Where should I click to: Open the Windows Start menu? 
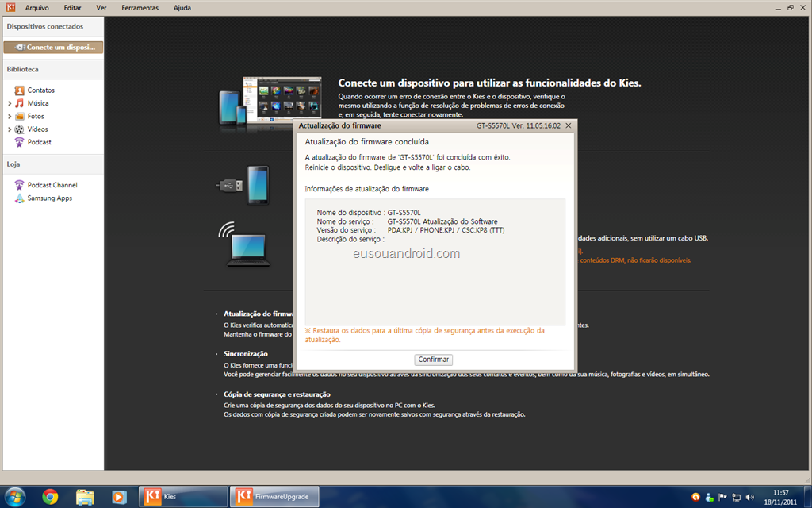coord(14,497)
